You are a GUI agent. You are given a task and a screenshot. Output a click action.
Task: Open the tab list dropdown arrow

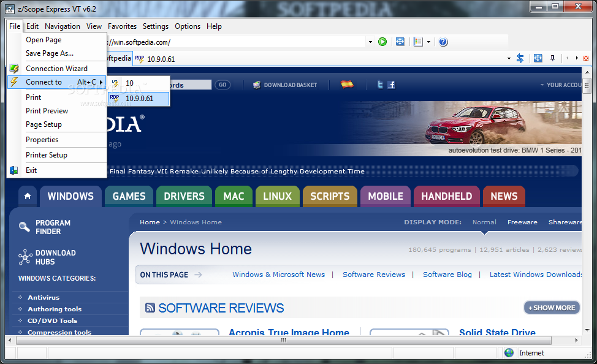509,58
